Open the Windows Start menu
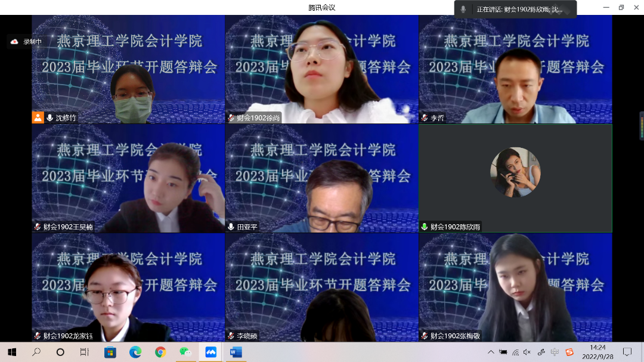644x362 pixels. (x=12, y=352)
